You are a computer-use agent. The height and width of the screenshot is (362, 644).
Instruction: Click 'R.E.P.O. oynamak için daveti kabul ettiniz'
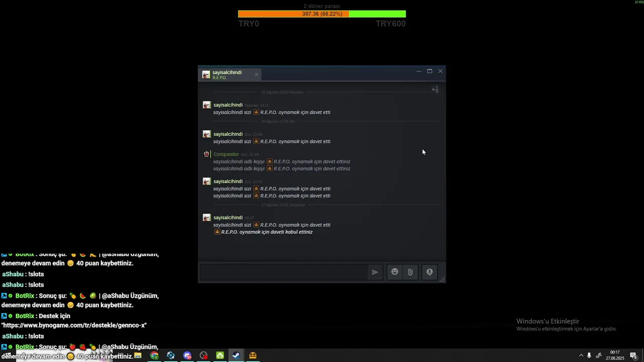[267, 232]
